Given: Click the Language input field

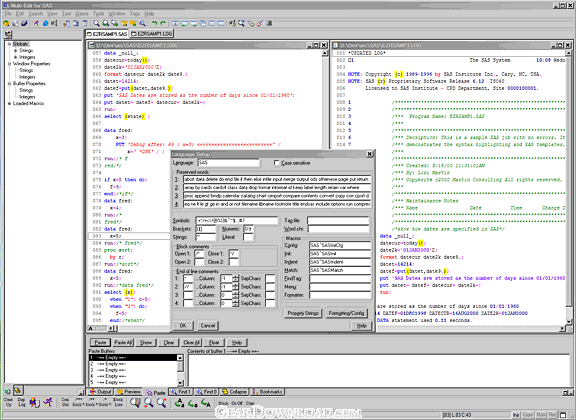Looking at the screenshot, I should (x=228, y=162).
